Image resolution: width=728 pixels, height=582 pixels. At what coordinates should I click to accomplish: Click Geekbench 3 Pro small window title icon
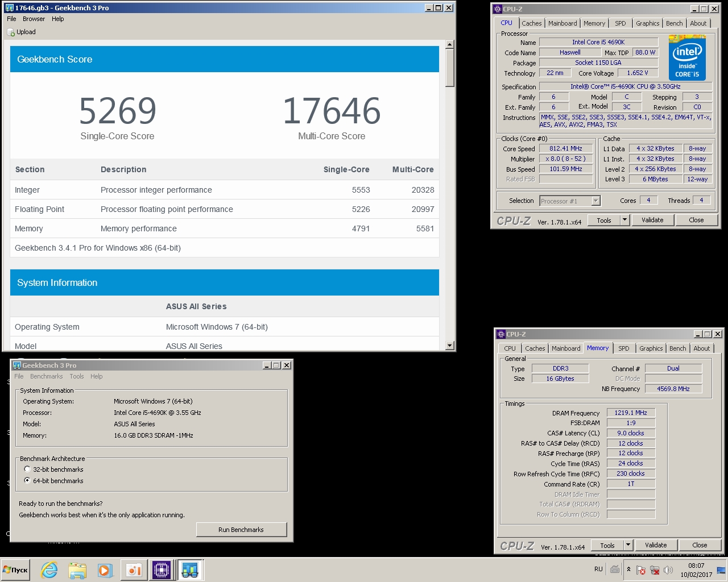click(17, 365)
